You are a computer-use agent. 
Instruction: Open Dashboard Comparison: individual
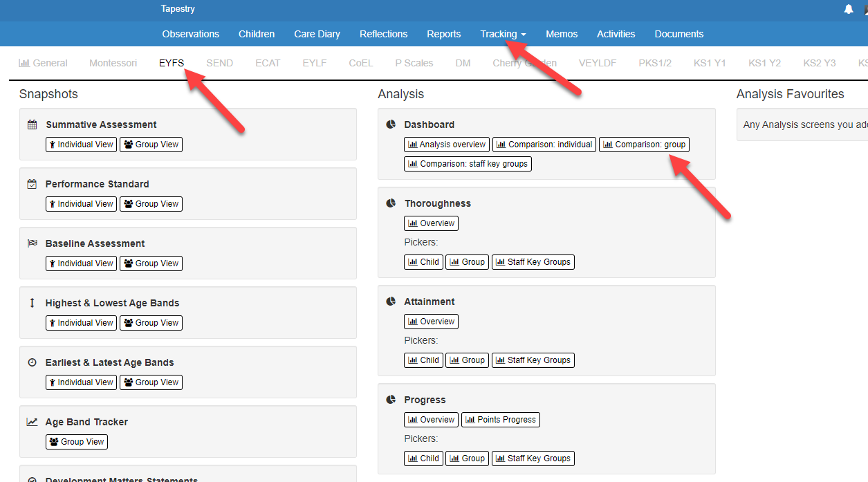[544, 145]
